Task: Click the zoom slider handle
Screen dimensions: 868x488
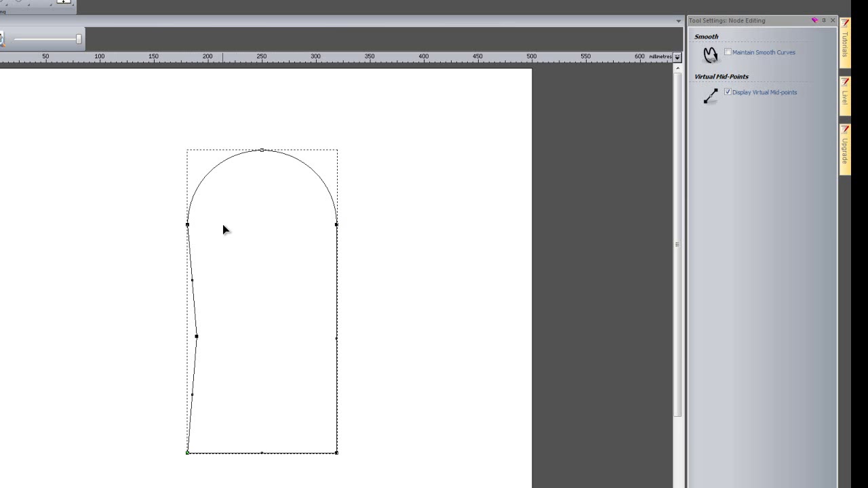Action: point(79,39)
